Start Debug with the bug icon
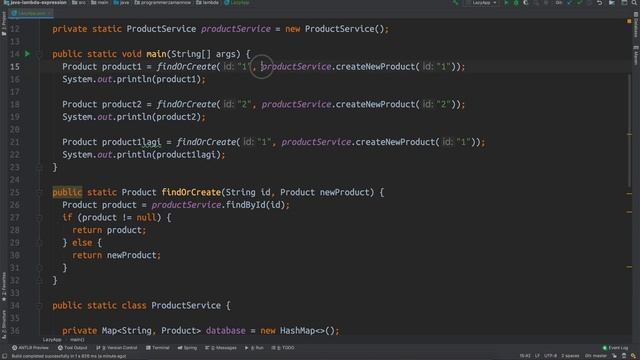This screenshot has height=360, width=640. click(516, 3)
